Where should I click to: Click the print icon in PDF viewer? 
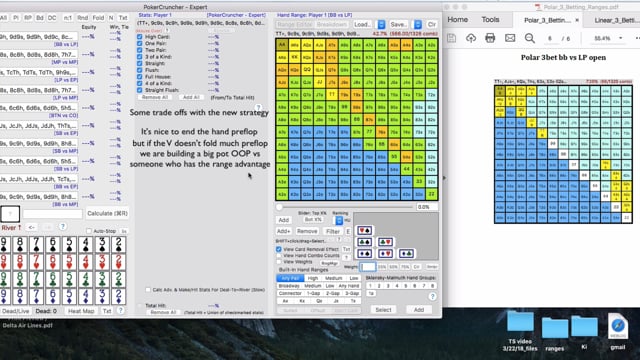[490, 38]
